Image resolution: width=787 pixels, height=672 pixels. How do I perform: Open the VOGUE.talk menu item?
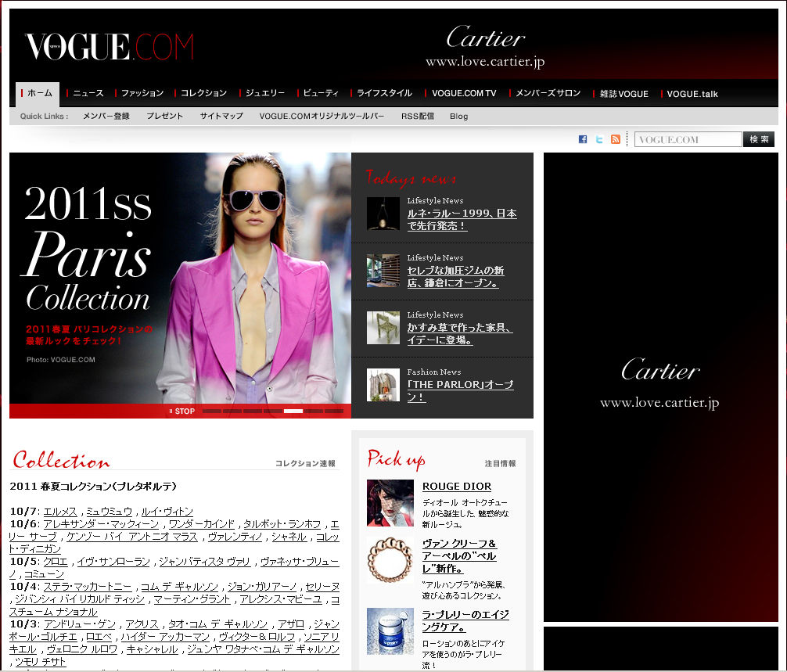point(692,94)
